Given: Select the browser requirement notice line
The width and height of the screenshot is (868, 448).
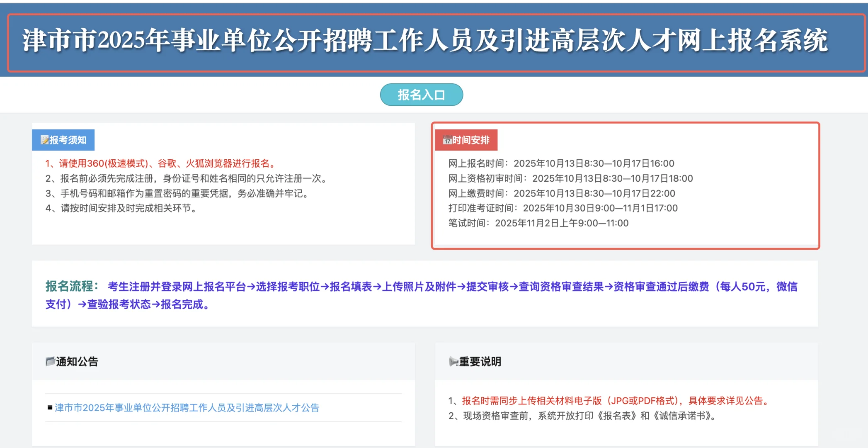Looking at the screenshot, I should coord(161,163).
